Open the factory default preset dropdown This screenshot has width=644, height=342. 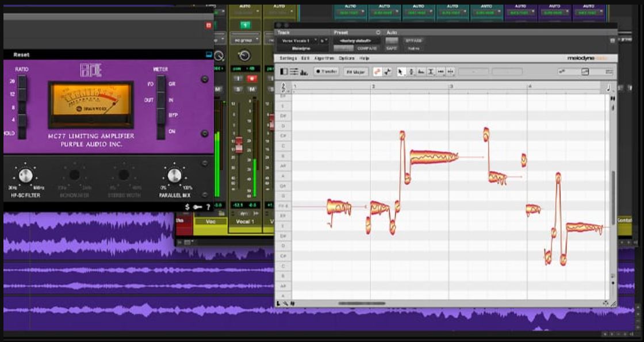coord(356,41)
